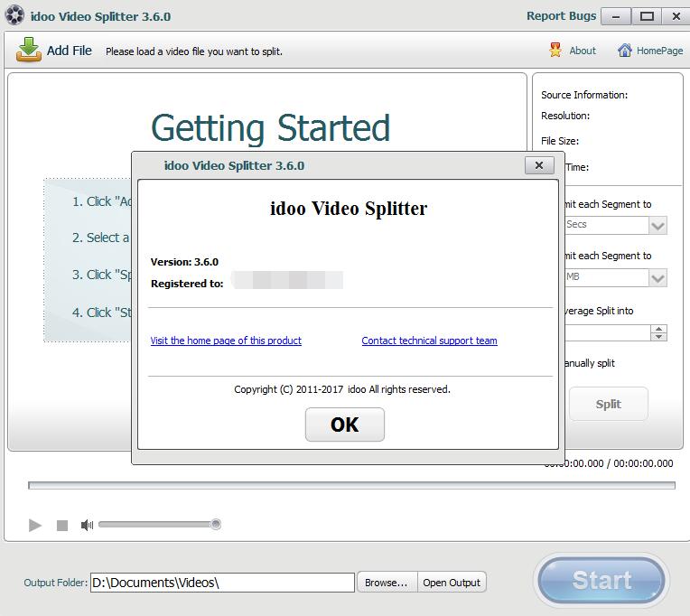Expand the Secs segment dropdown
Viewport: 690px width, 616px height.
point(657,225)
